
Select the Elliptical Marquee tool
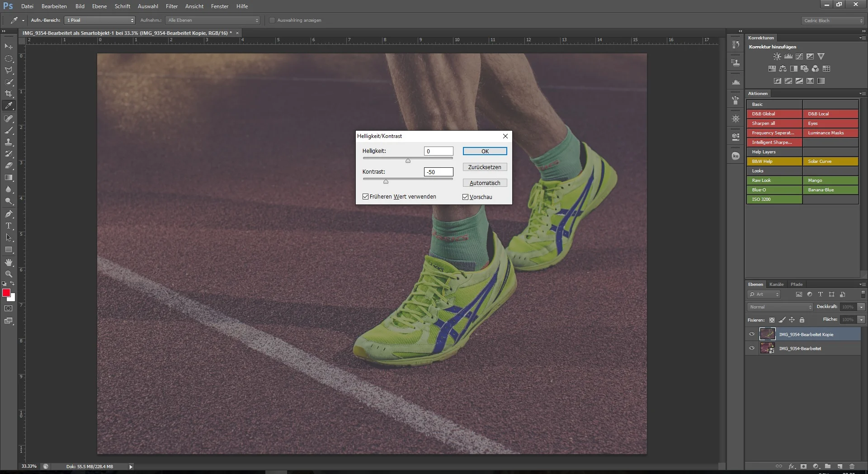9,58
